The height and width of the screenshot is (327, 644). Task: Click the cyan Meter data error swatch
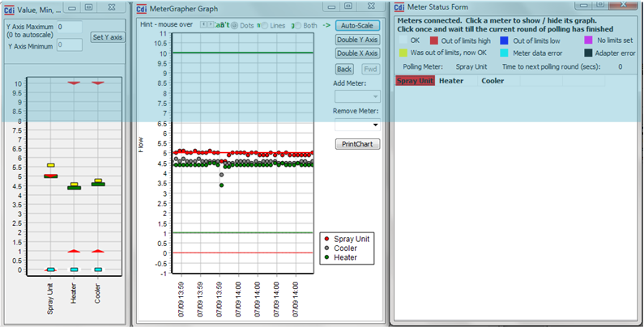point(505,53)
